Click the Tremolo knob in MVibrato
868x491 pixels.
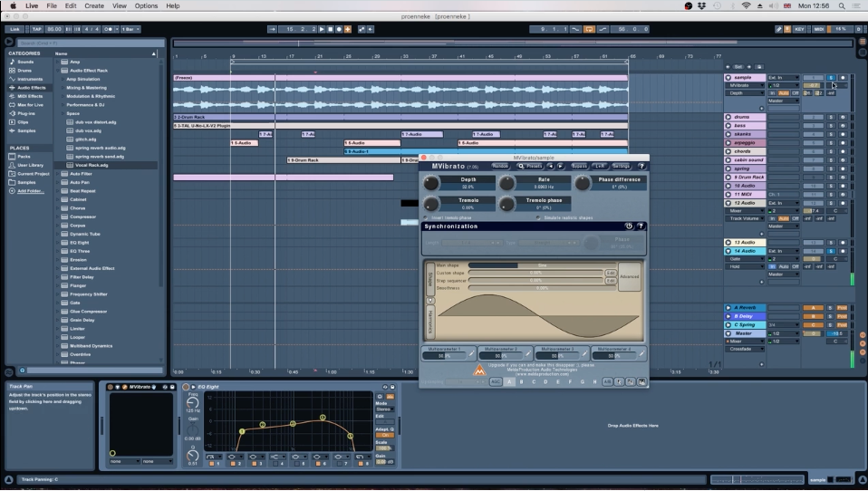click(x=430, y=204)
